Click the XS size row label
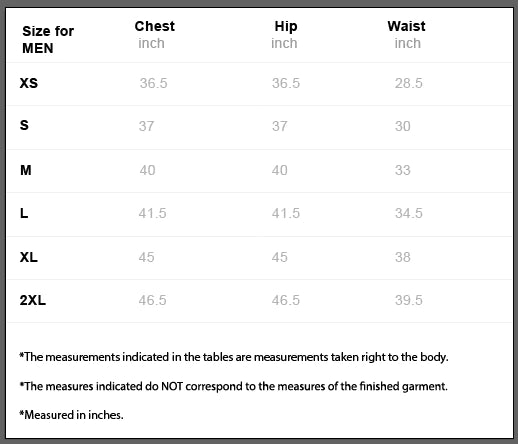Screen dimensions: 518x444 (29, 83)
